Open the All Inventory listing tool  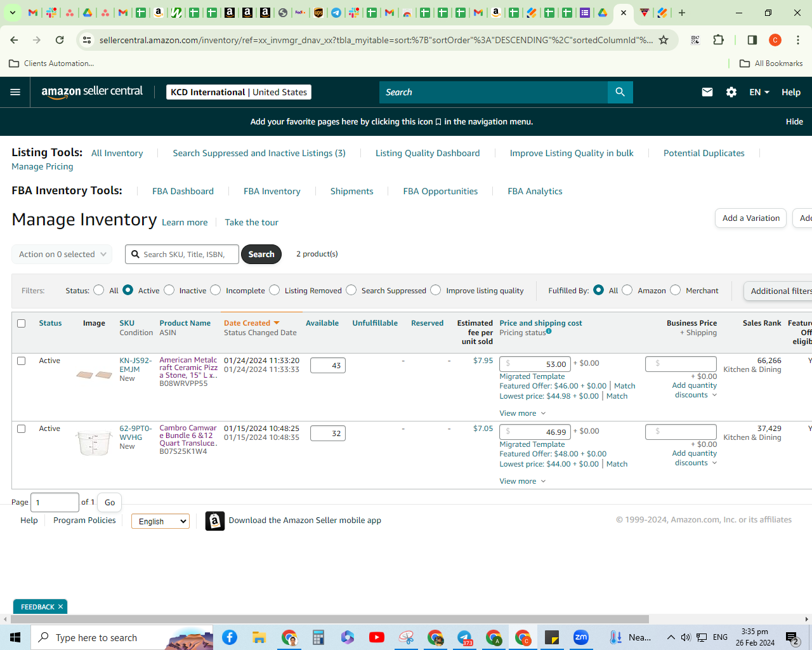click(117, 153)
